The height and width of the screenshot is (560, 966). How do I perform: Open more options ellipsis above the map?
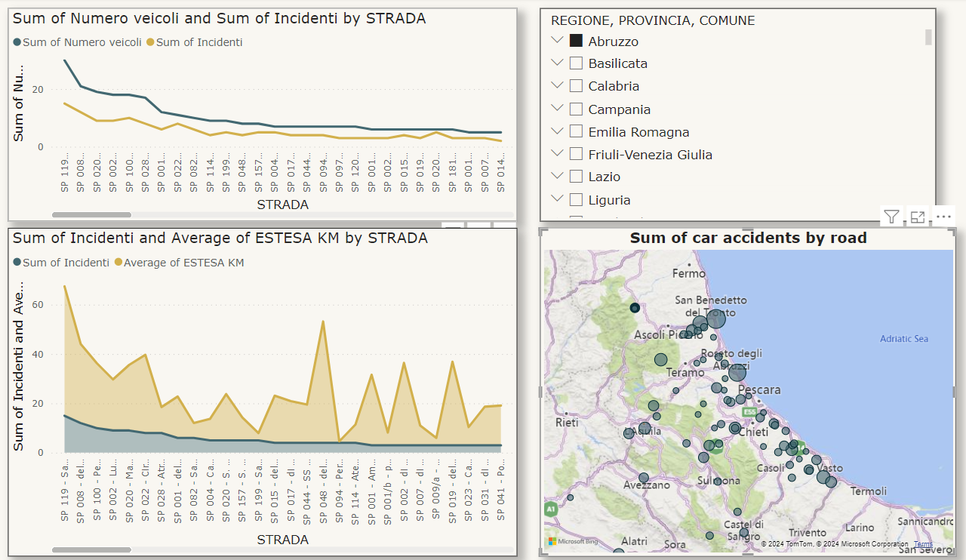943,217
